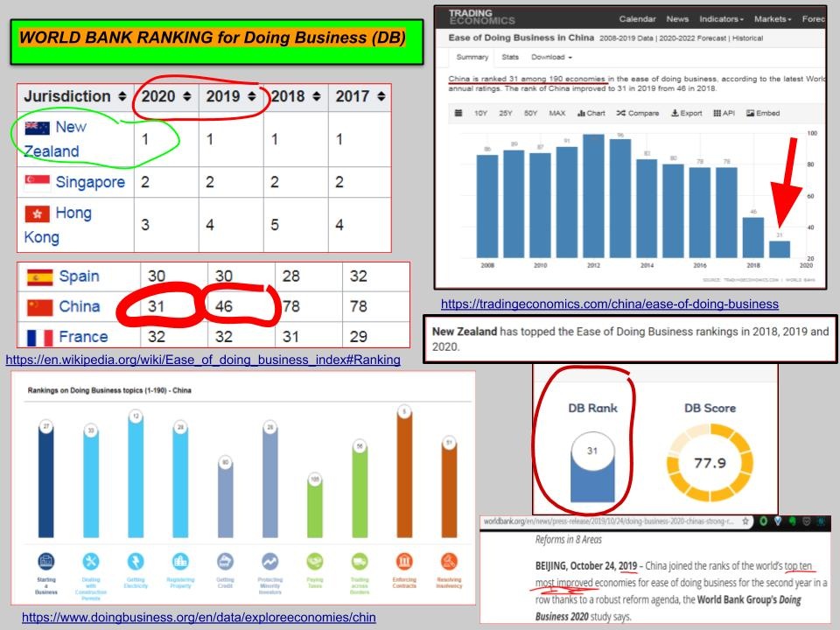Click the Dealing with Construction Permits wrench icon

pyautogui.click(x=91, y=562)
